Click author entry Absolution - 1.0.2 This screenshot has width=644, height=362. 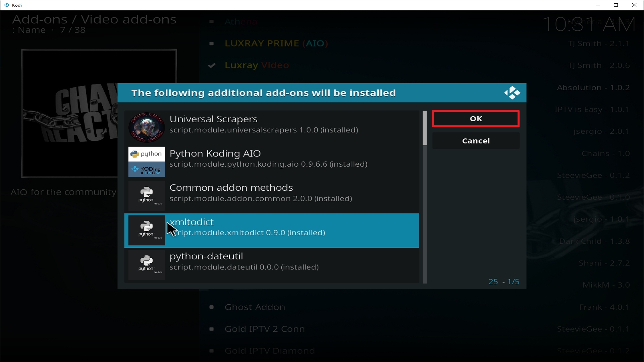coord(593,87)
